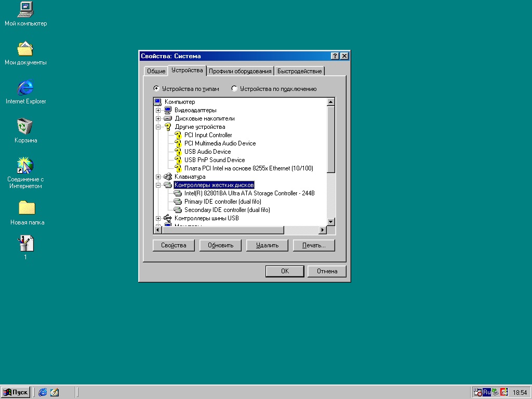Cancel the dialog with Отмена

[327, 271]
